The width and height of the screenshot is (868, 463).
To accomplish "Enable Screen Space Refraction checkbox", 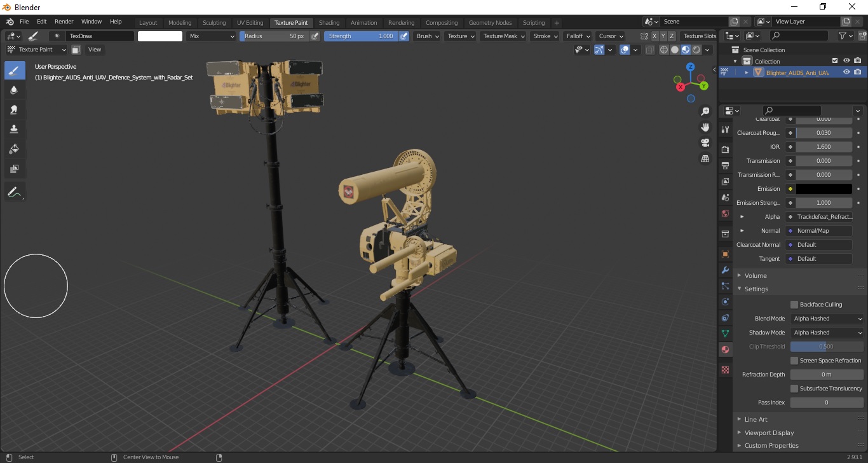I will coord(794,361).
